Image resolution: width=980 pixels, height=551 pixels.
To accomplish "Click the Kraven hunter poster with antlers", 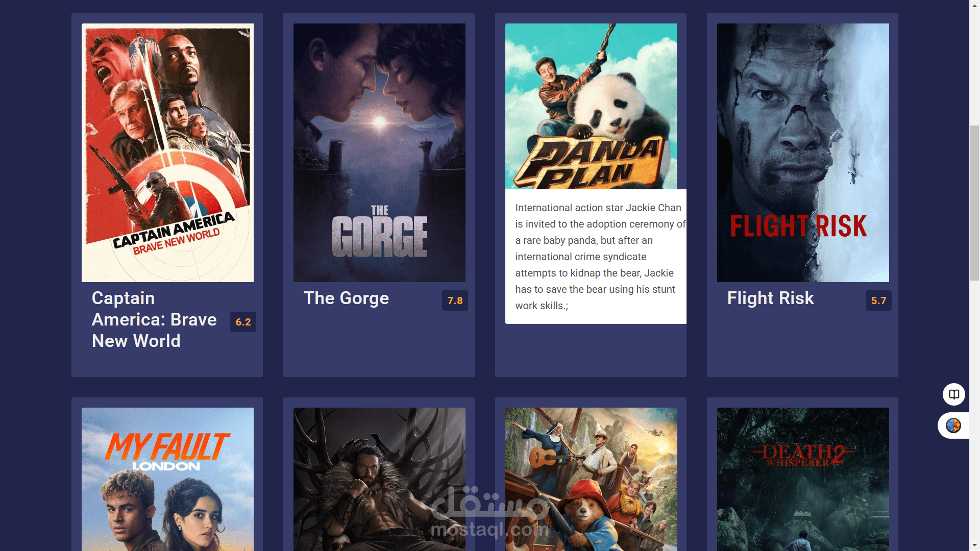I will 379,479.
